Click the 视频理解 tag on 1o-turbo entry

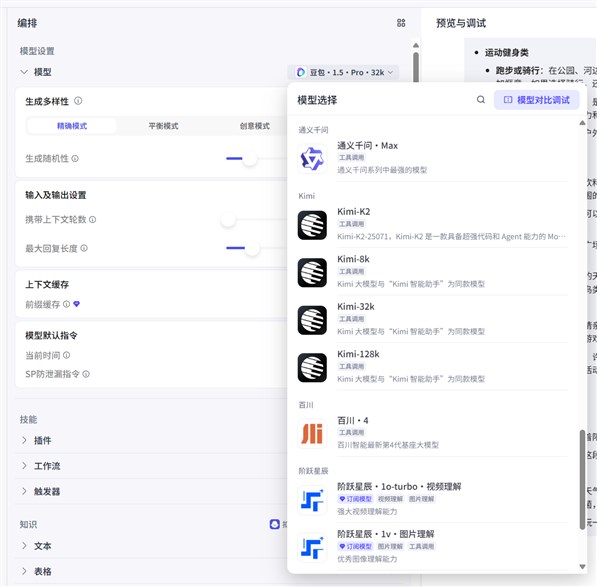pos(390,499)
